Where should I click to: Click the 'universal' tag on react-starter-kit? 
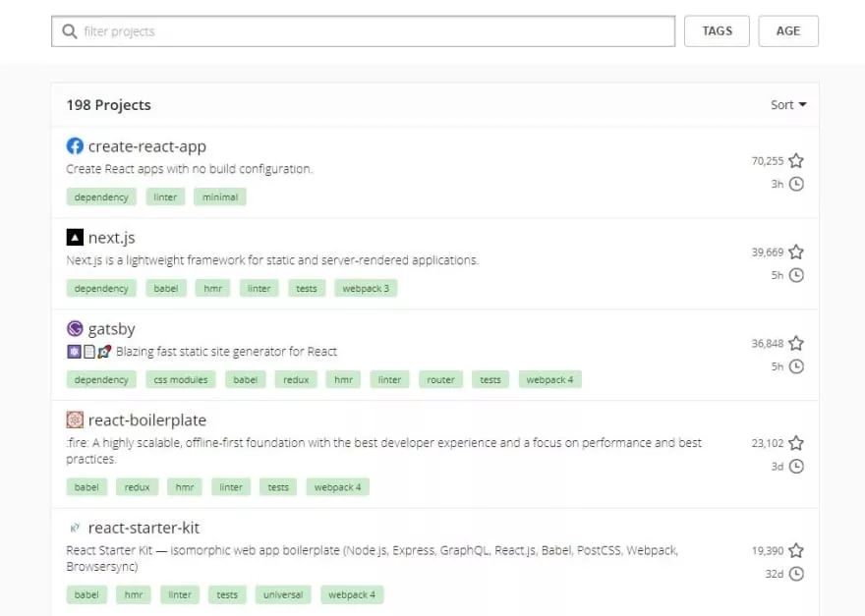tap(283, 595)
